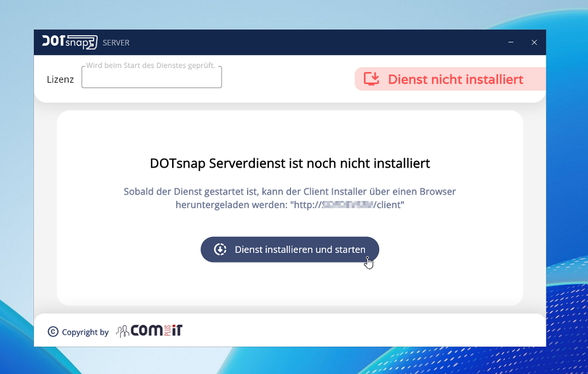Minimize the DOTsnap Server window
The width and height of the screenshot is (588, 374).
click(x=511, y=42)
